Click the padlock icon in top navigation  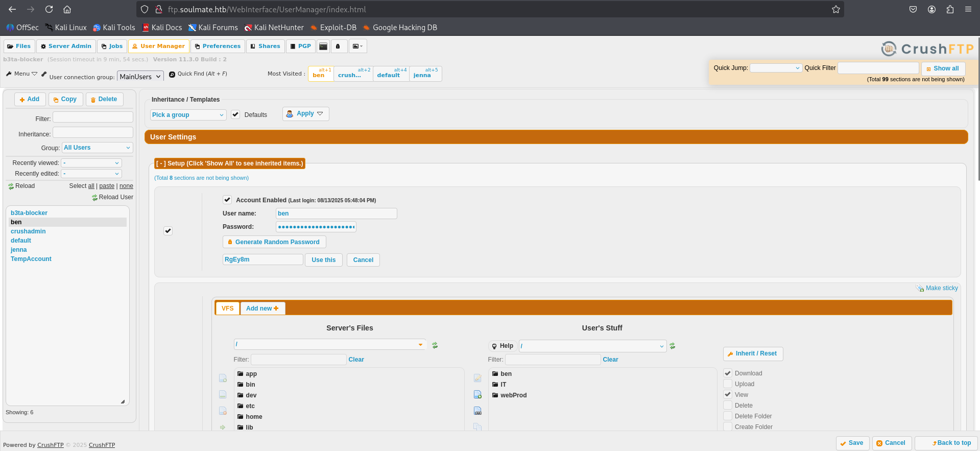pyautogui.click(x=338, y=46)
